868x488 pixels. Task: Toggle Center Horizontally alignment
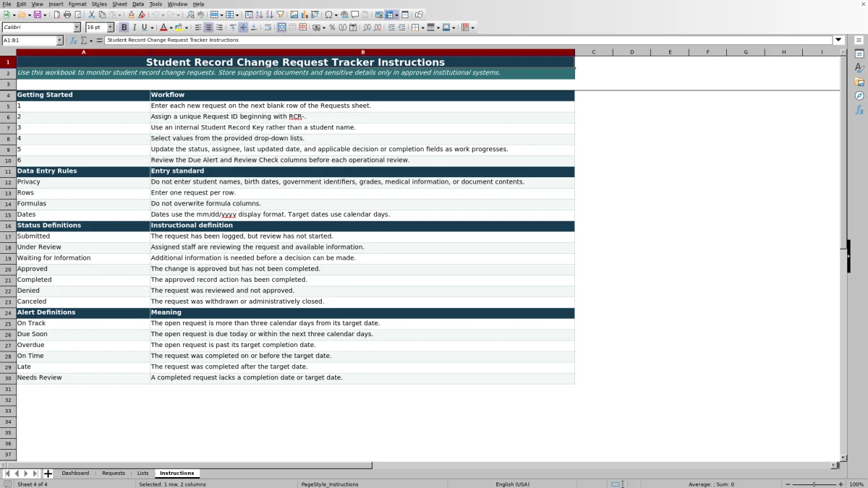click(208, 27)
